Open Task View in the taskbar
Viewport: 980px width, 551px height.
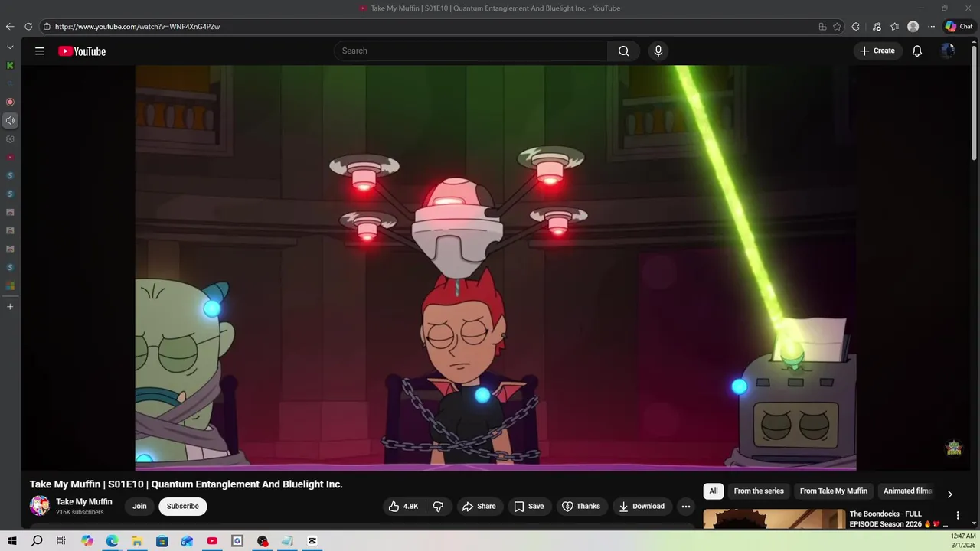[x=61, y=540]
